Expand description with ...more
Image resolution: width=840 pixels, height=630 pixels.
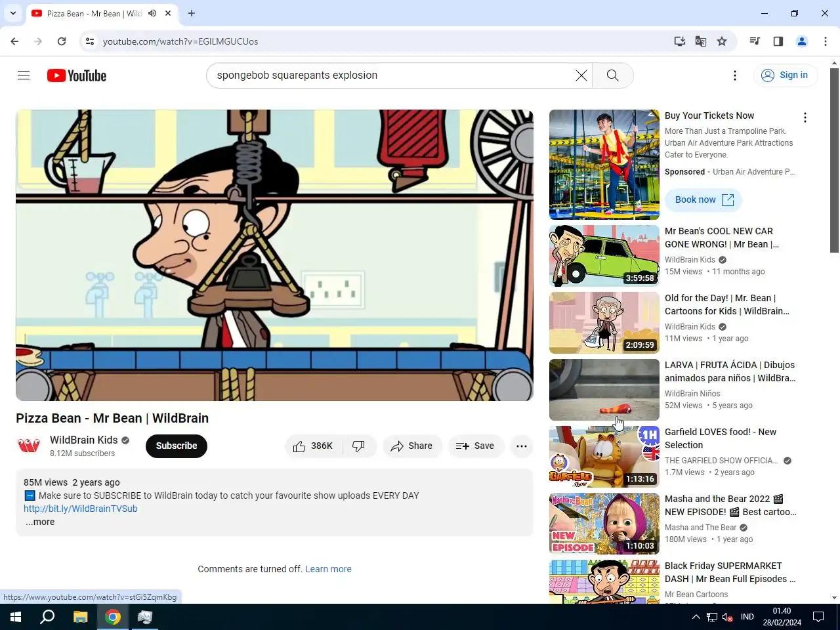pyautogui.click(x=40, y=522)
